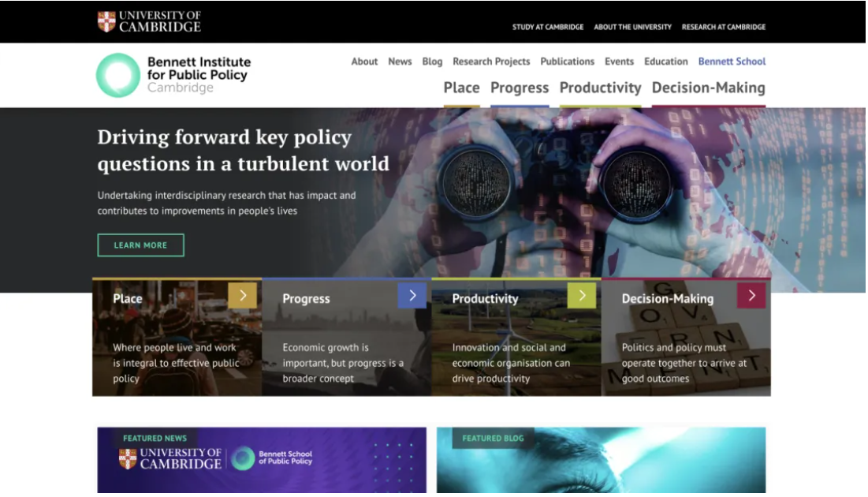Click the Featured News label
This screenshot has height=497, width=868.
click(x=155, y=439)
